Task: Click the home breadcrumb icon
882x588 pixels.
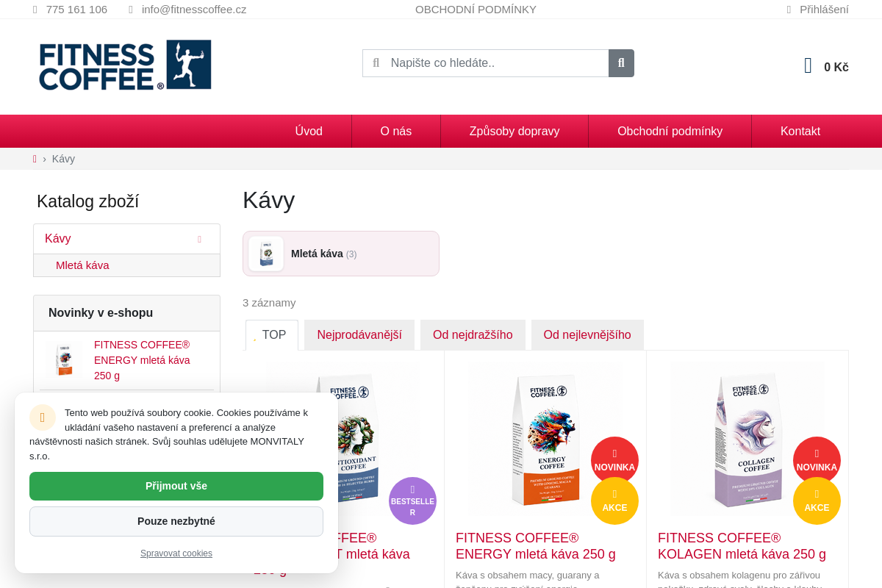Action: point(35,159)
